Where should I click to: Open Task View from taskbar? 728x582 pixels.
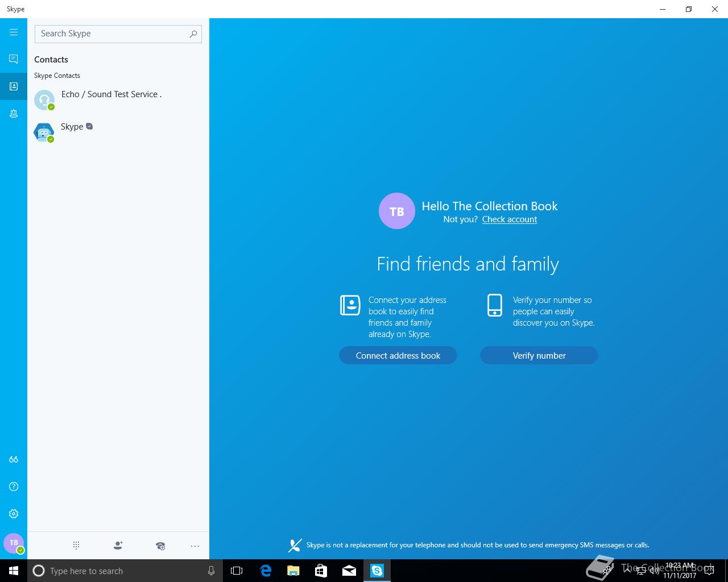click(237, 571)
